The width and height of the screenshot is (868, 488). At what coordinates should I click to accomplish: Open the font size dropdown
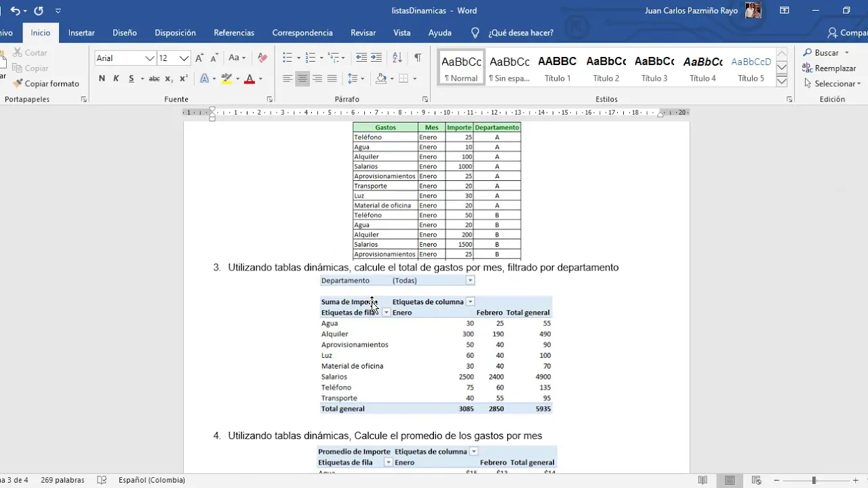coord(184,58)
